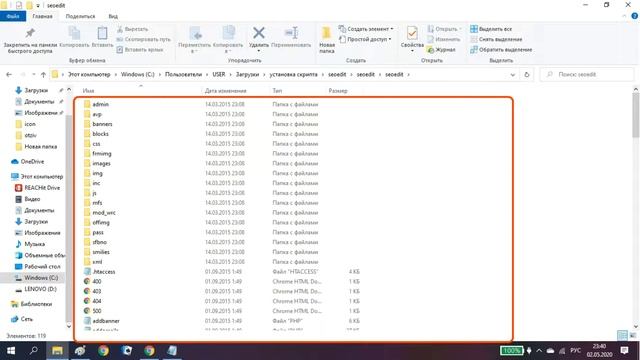
Task: Click the Paste icon
Action: (x=102, y=33)
